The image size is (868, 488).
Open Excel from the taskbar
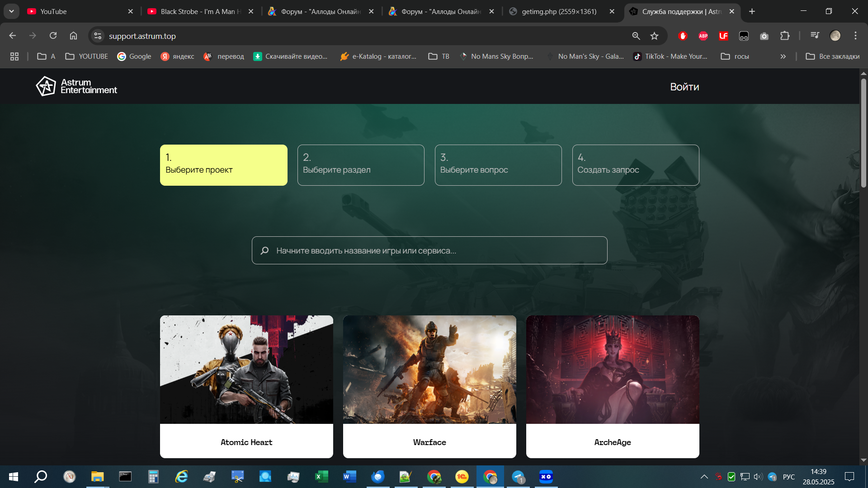(321, 477)
